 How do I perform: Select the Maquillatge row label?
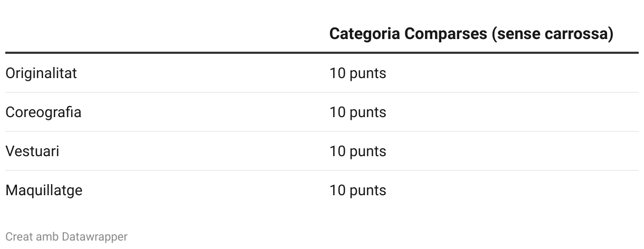[44, 190]
